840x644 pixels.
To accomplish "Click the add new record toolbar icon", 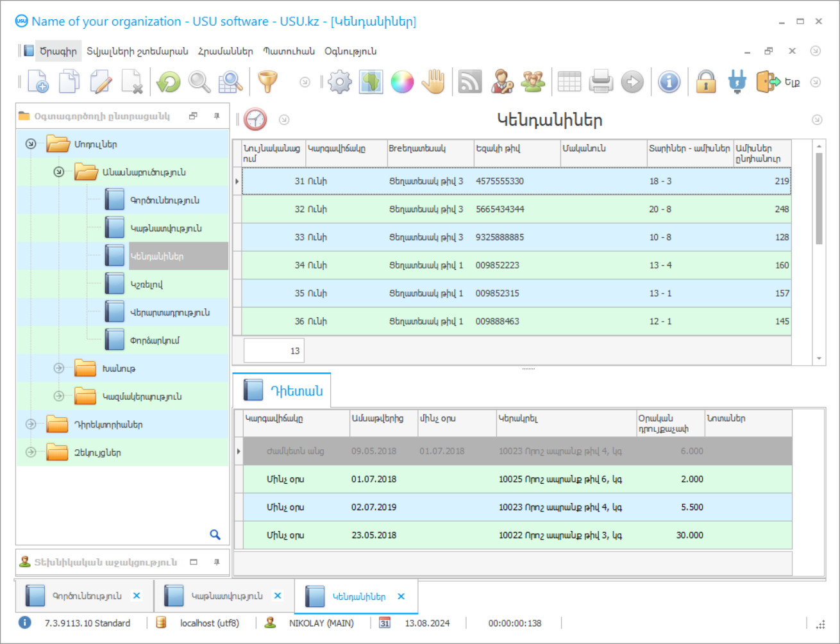I will [x=38, y=82].
